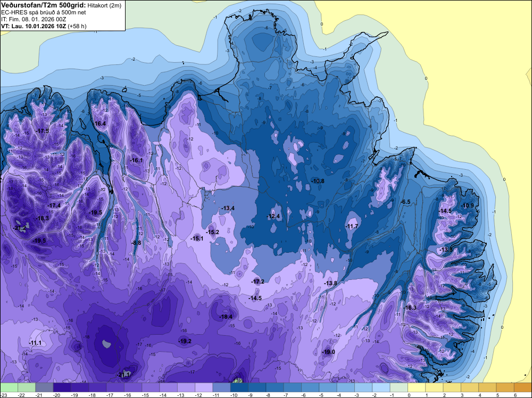Select the deep blue swatch between -10 and -9
This screenshot has width=532, height=398.
point(239,387)
